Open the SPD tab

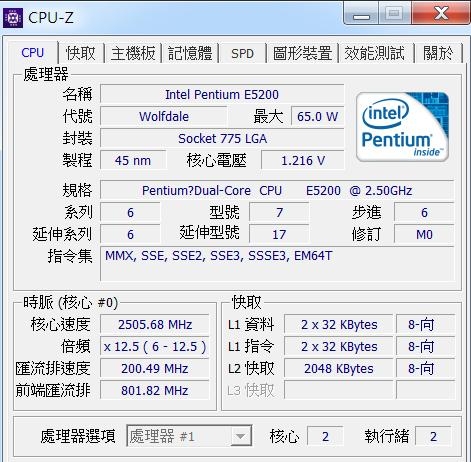242,53
